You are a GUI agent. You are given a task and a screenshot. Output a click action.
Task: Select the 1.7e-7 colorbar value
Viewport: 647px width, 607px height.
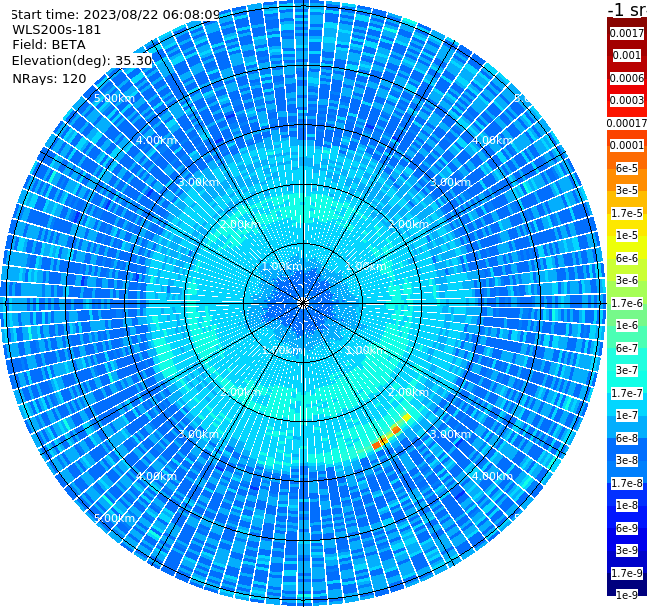(x=626, y=393)
